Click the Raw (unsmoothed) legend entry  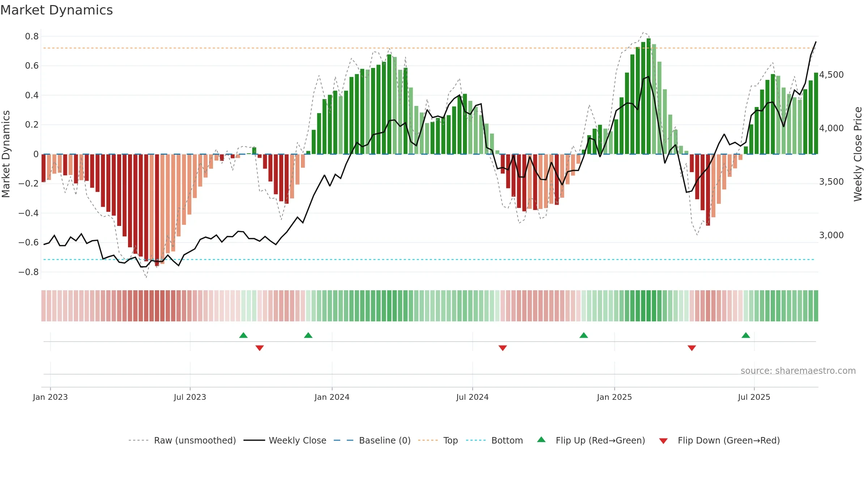(182, 440)
